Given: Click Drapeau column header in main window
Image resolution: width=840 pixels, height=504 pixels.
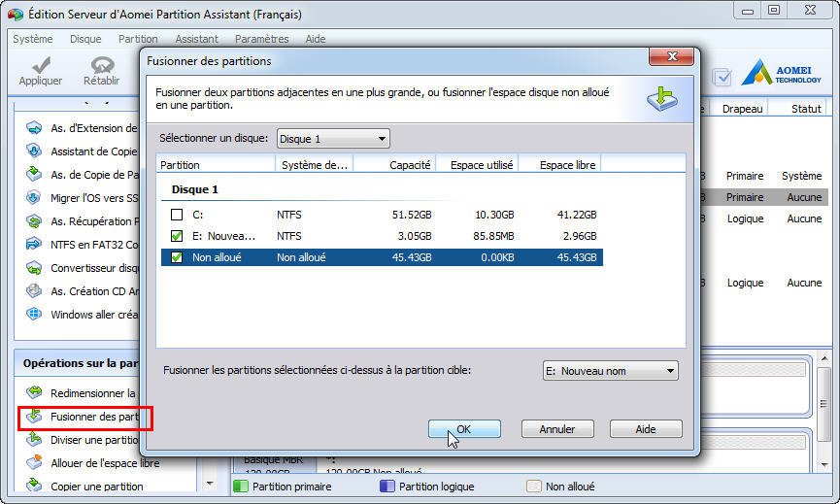Looking at the screenshot, I should pos(742,109).
